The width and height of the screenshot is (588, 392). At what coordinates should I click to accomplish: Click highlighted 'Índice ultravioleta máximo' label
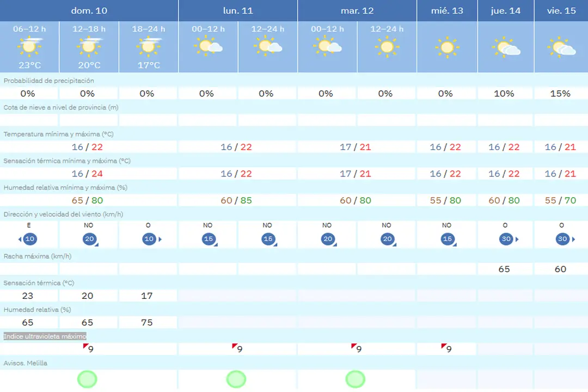point(45,336)
